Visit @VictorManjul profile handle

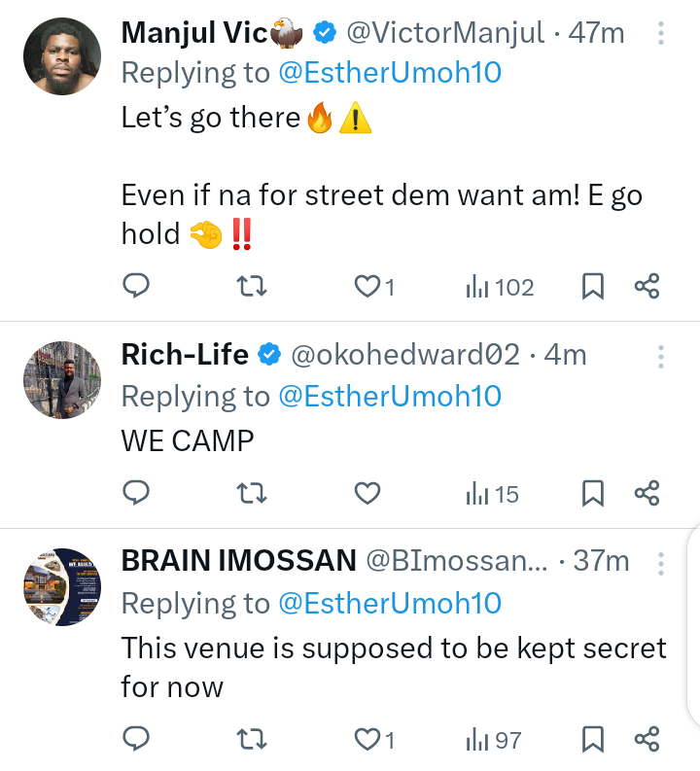[445, 33]
